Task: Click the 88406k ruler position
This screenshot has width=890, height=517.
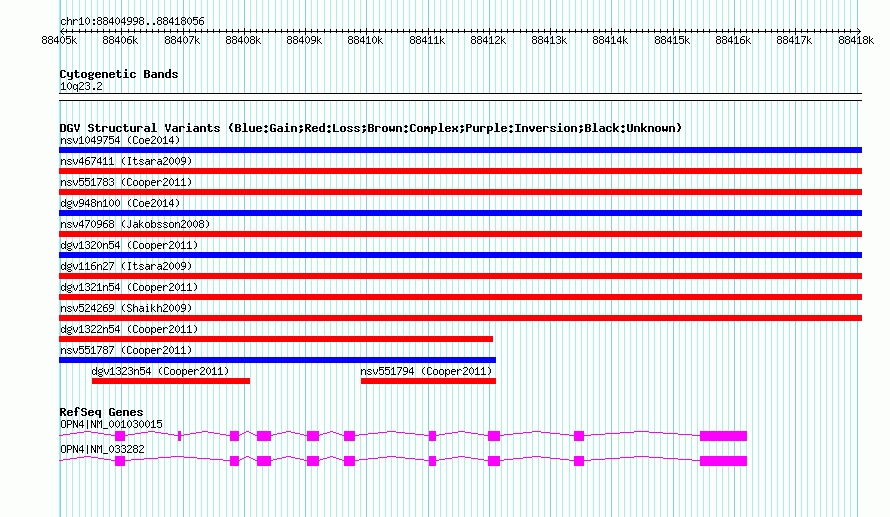Action: click(x=120, y=40)
